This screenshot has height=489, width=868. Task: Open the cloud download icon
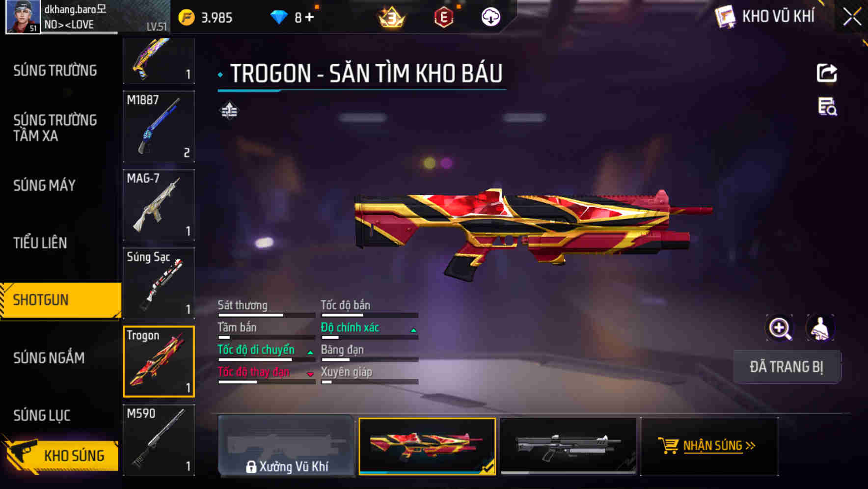pyautogui.click(x=490, y=17)
